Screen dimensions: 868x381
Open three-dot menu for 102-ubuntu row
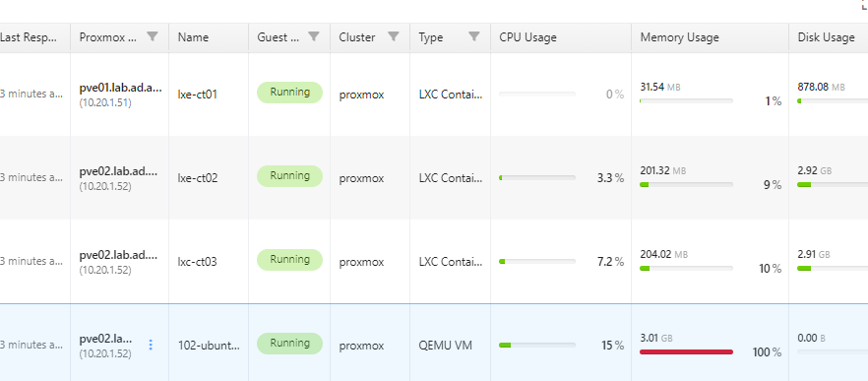[x=151, y=345]
